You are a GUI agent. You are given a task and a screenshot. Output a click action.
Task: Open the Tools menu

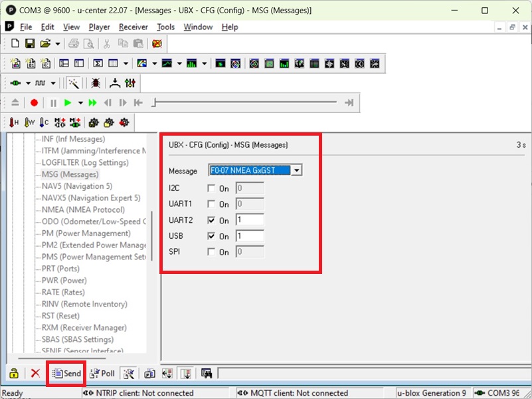165,27
